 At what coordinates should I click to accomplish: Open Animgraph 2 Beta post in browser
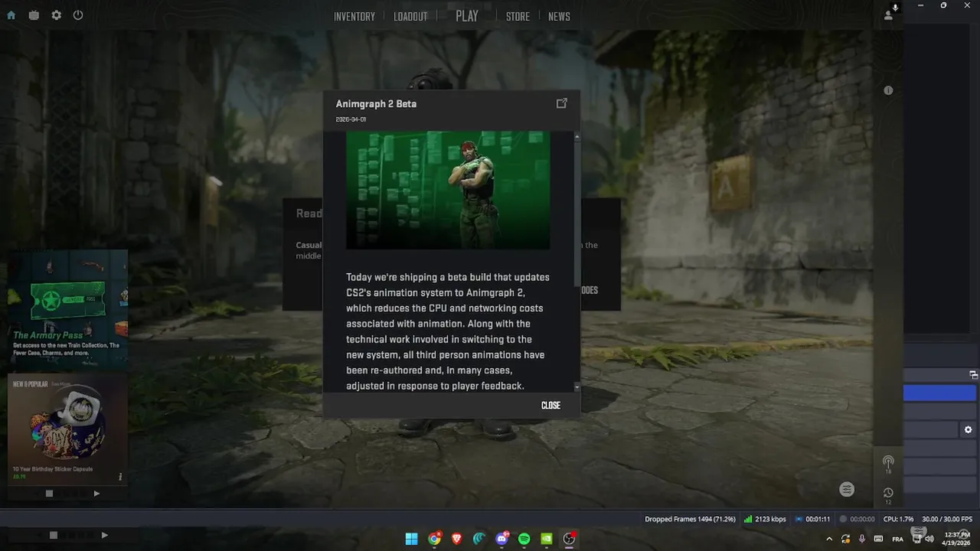[x=561, y=103]
